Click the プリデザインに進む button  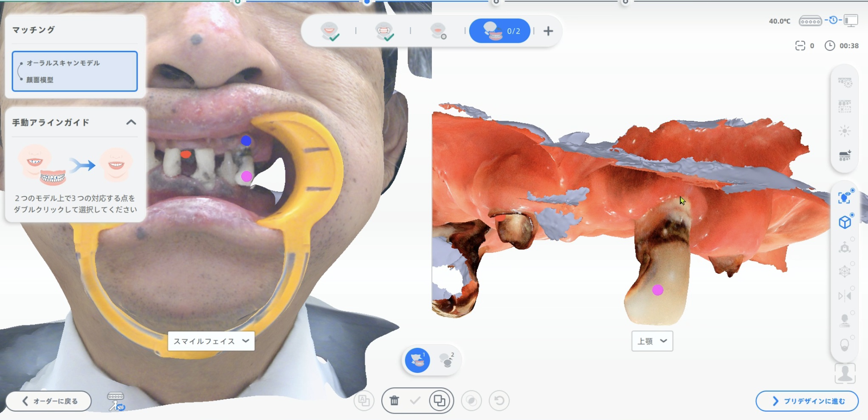(x=807, y=401)
